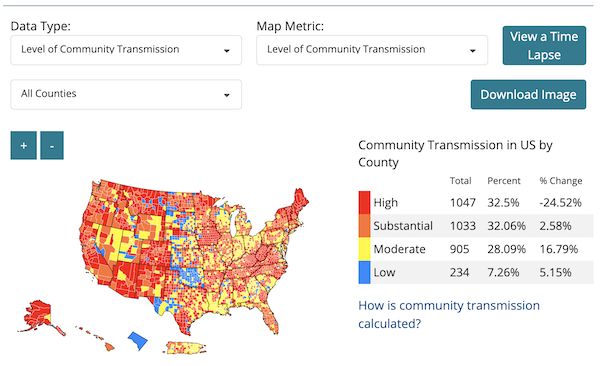Expand the All Counties dropdown
Screen dimensions: 600x366
point(126,95)
